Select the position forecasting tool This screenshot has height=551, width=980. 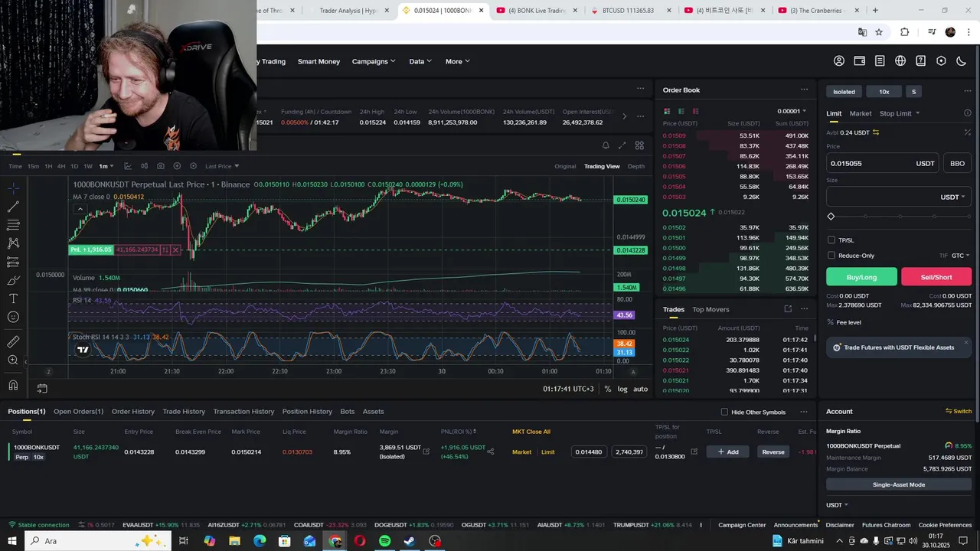[13, 262]
